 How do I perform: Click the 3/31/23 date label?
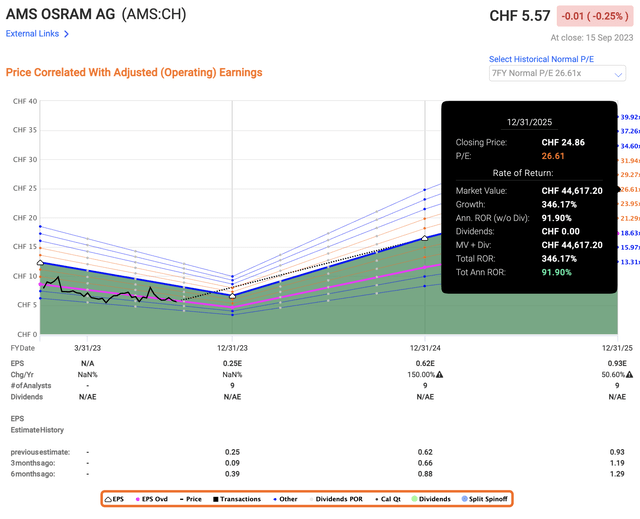click(x=87, y=348)
